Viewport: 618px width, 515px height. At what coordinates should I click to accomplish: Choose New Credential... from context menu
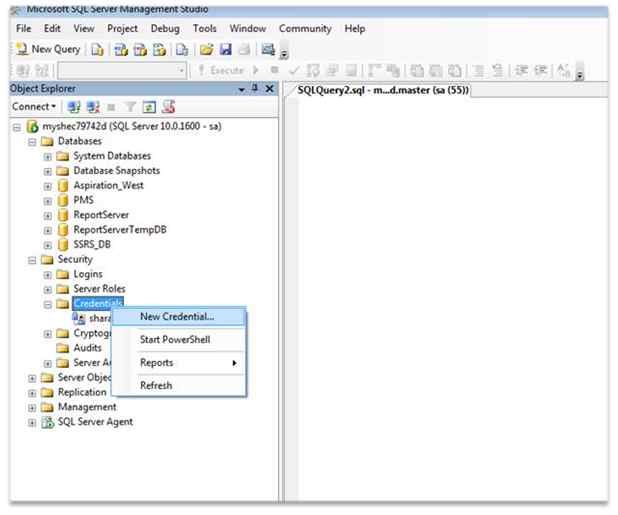click(179, 317)
